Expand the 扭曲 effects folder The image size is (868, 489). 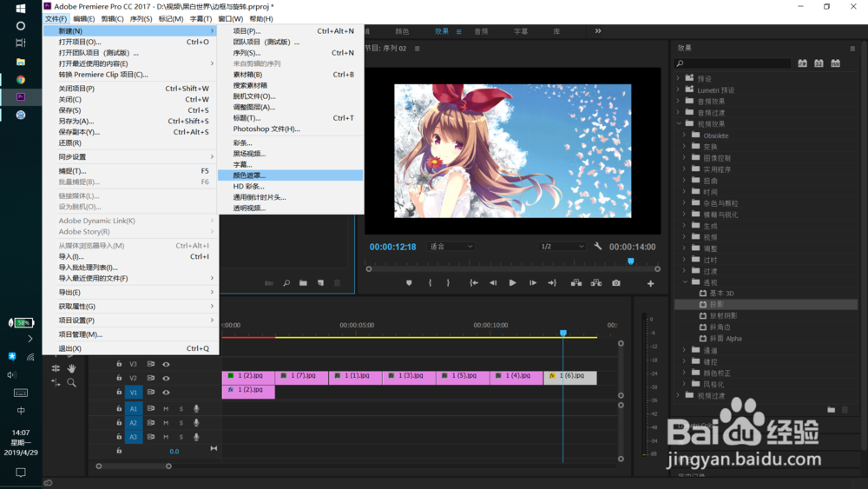[684, 180]
